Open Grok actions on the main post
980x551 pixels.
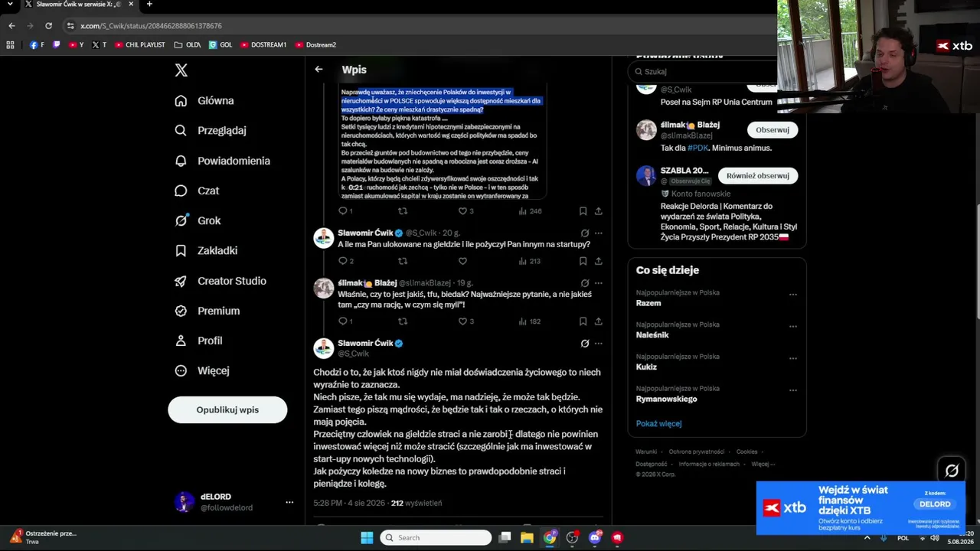tap(585, 344)
